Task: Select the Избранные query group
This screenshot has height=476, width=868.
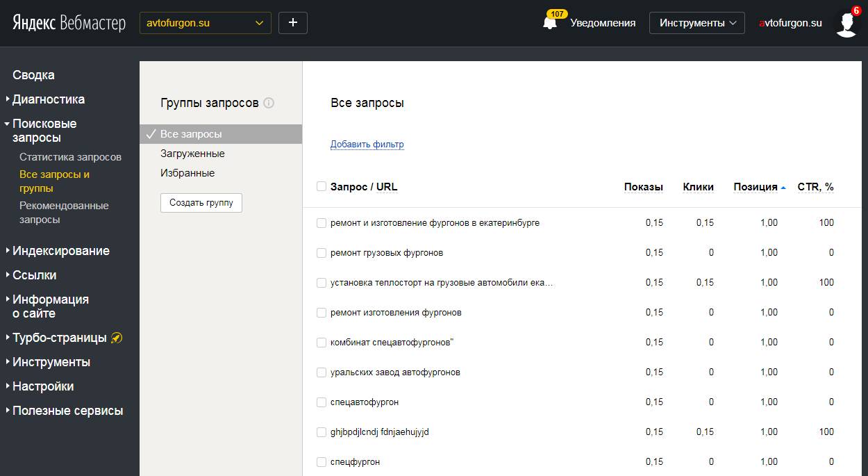Action: coord(187,173)
